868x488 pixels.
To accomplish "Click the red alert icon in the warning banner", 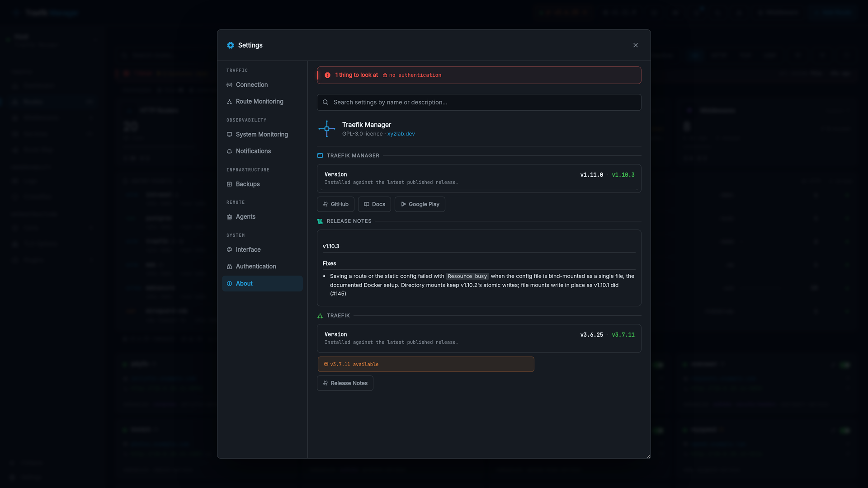I will coord(327,75).
